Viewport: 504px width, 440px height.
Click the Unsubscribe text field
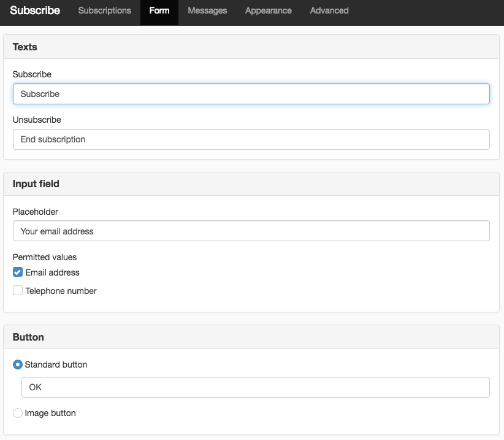coord(251,139)
